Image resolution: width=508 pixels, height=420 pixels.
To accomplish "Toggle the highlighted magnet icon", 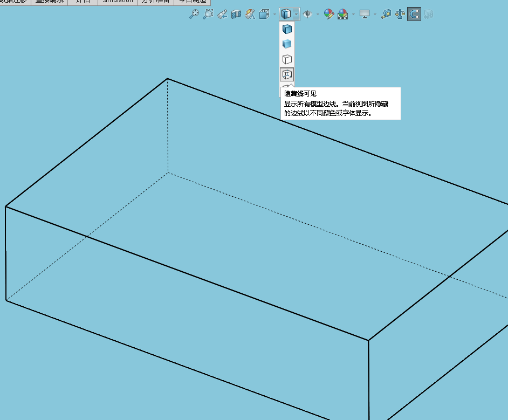I will coord(414,14).
